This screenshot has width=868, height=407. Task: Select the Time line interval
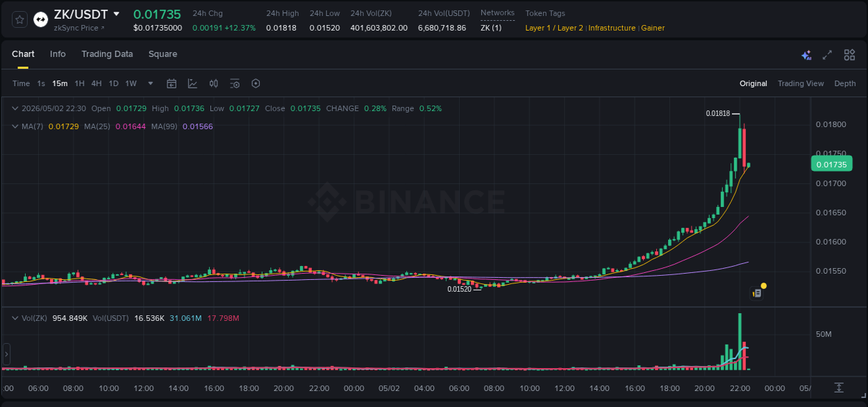(21, 83)
